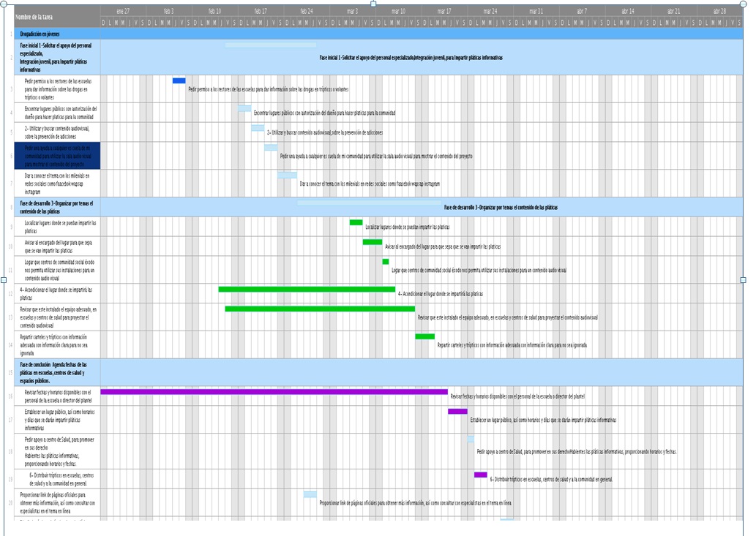Click the green bar for 'Repartir carteles y trípticos'
The height and width of the screenshot is (536, 756).
click(x=425, y=336)
